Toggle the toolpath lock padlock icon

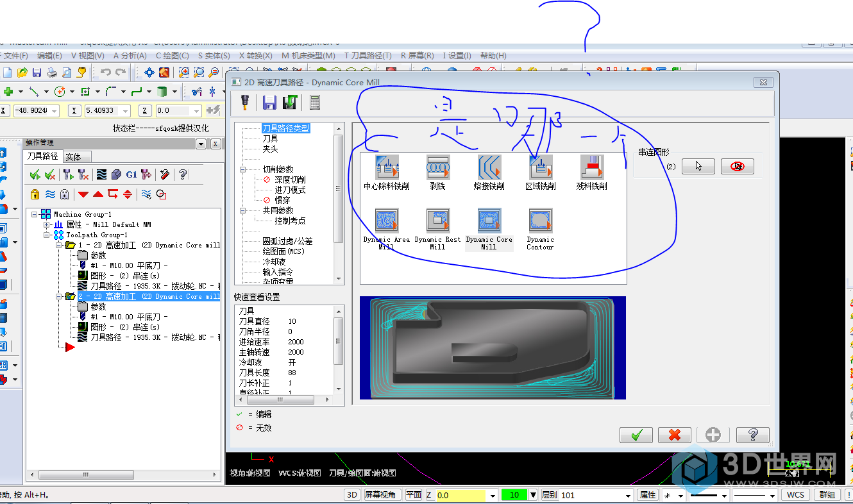[x=35, y=194]
